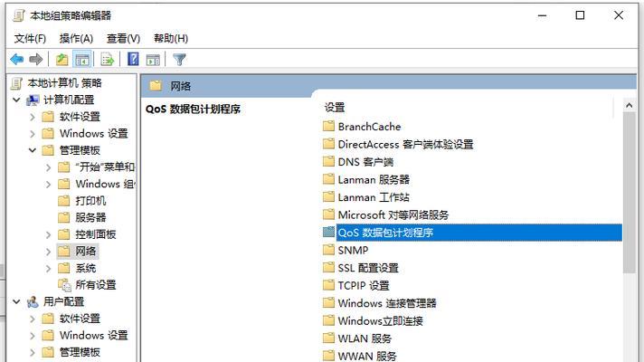Select 系统 in the tree
The height and width of the screenshot is (362, 644).
85,268
